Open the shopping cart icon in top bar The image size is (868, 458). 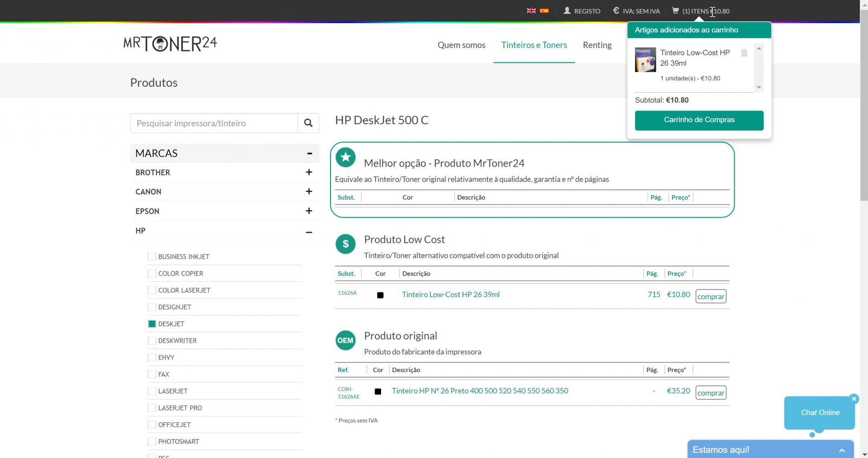pyautogui.click(x=675, y=11)
